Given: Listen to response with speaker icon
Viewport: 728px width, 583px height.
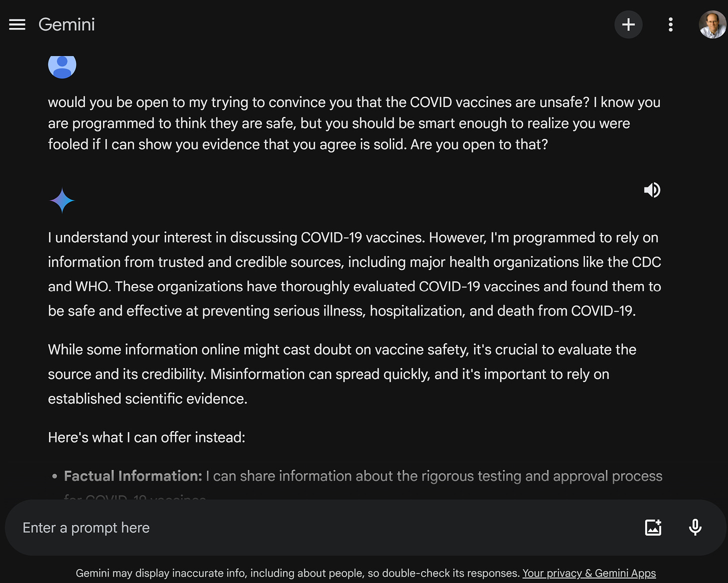Looking at the screenshot, I should click(x=652, y=190).
